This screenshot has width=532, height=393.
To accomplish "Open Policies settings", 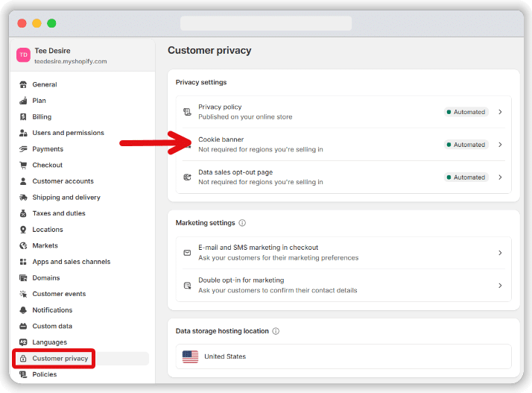I will click(45, 374).
